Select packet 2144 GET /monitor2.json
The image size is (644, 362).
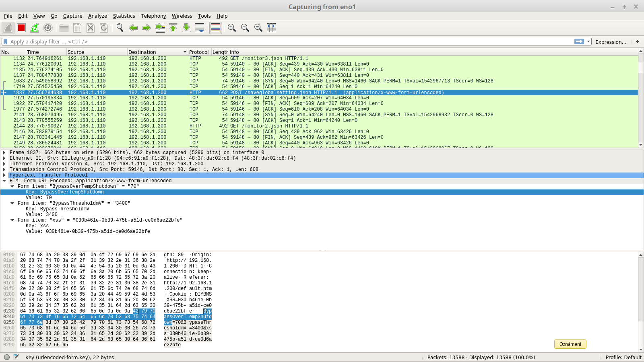(x=319, y=126)
